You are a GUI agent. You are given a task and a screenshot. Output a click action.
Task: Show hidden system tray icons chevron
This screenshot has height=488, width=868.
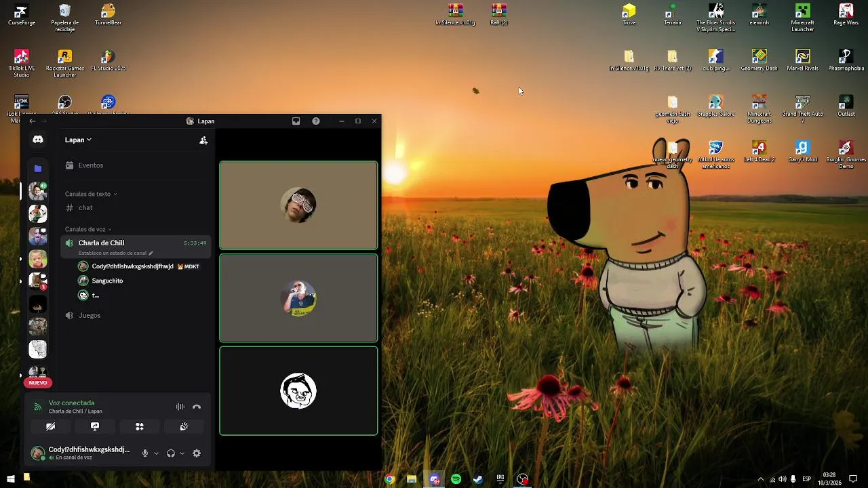pyautogui.click(x=760, y=479)
